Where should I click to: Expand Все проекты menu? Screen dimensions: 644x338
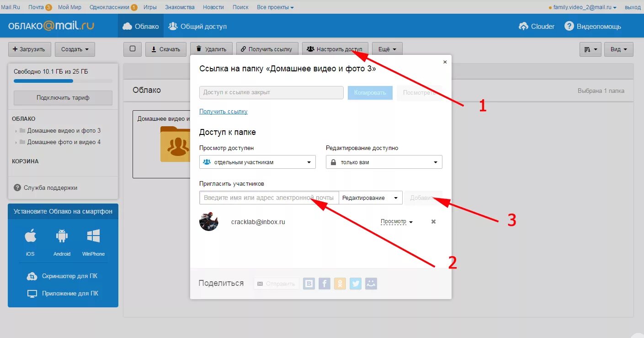point(275,7)
